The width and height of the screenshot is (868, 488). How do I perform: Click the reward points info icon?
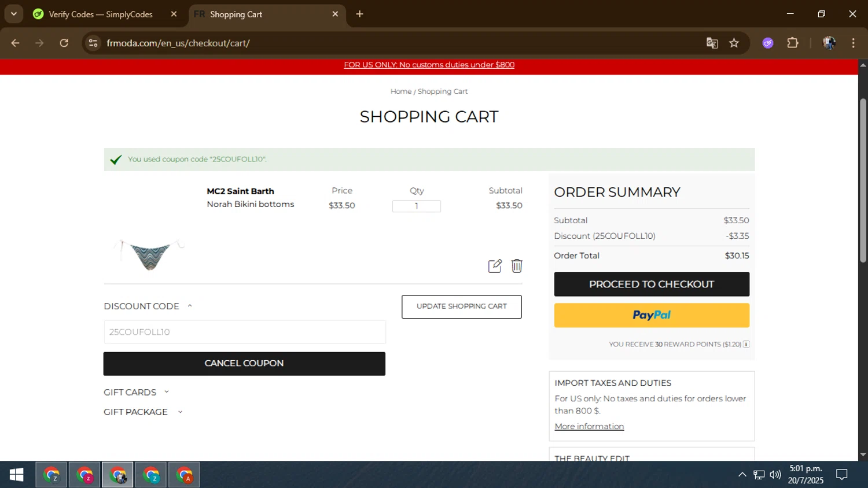(x=746, y=344)
